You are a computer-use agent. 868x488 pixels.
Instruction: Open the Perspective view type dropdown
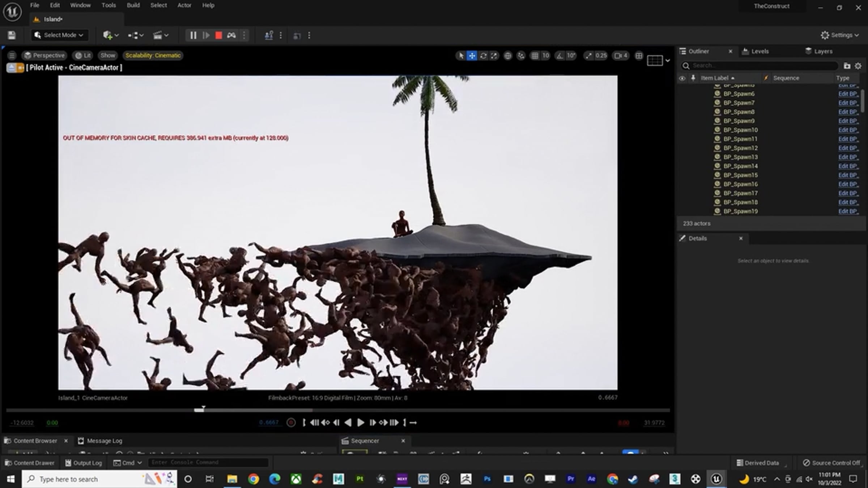click(x=44, y=55)
